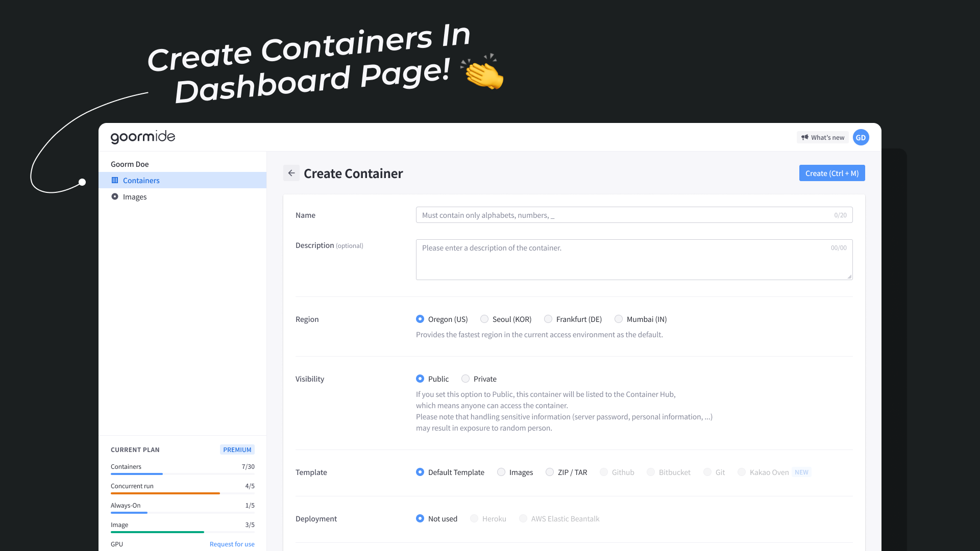Click the Containers sidebar icon
The width and height of the screenshot is (980, 551).
click(x=115, y=180)
